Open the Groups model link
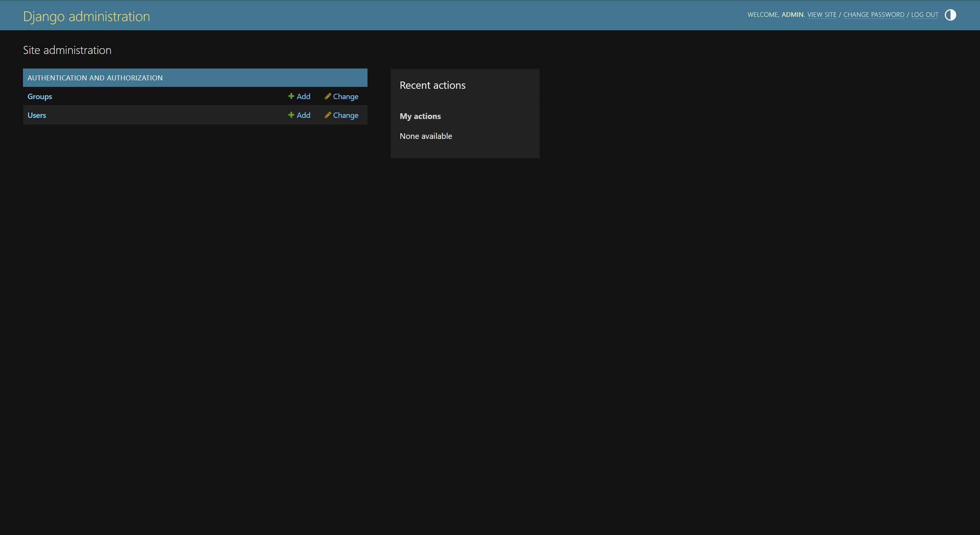980x535 pixels. tap(40, 96)
